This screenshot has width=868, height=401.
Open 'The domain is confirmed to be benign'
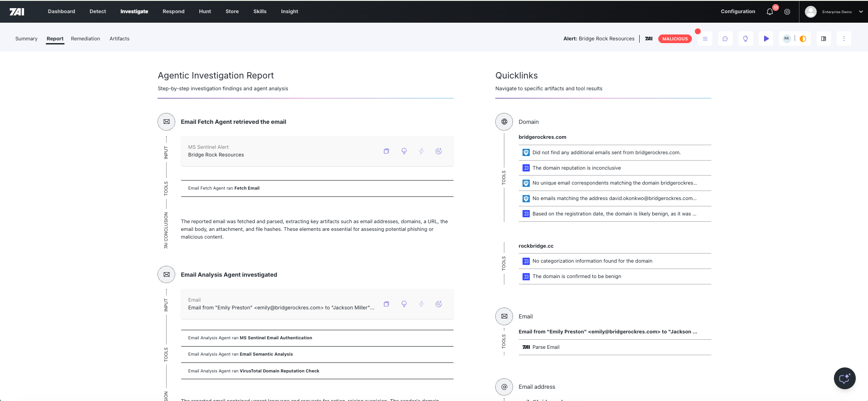point(615,276)
